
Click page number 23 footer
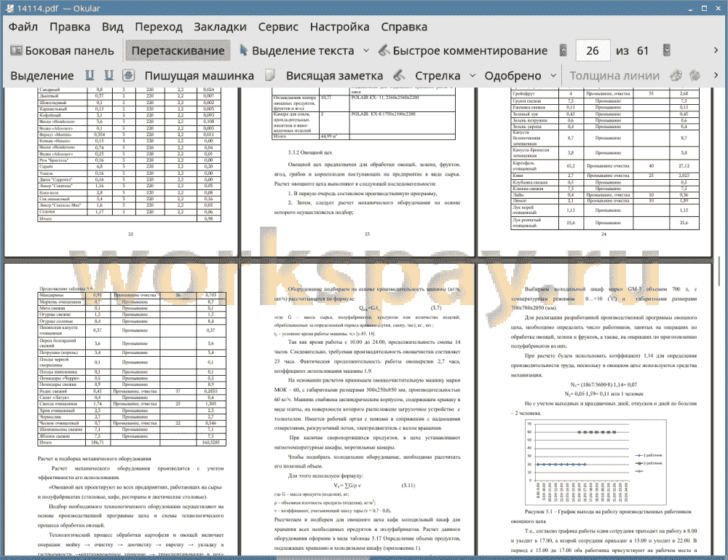click(367, 234)
